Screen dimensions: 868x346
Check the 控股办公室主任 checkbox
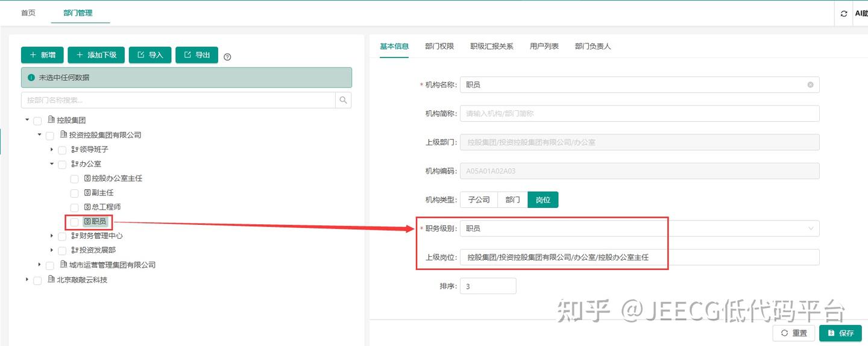(x=75, y=179)
